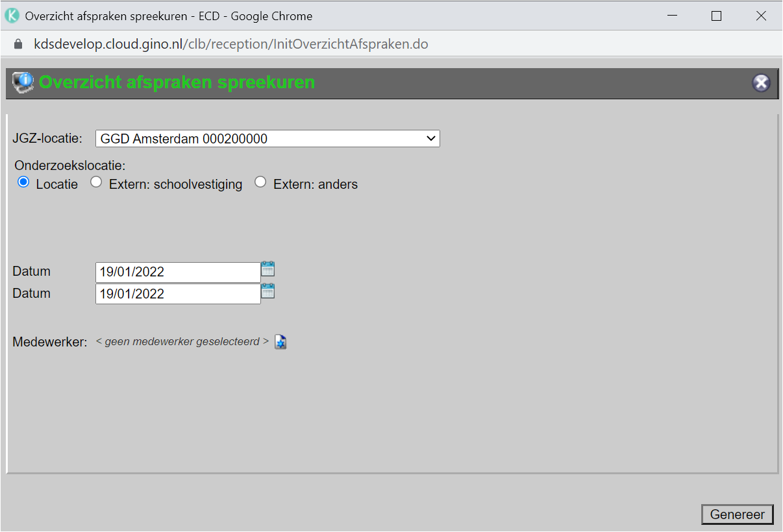Choose the Extern: anders radio option
The width and height of the screenshot is (783, 532).
point(260,183)
